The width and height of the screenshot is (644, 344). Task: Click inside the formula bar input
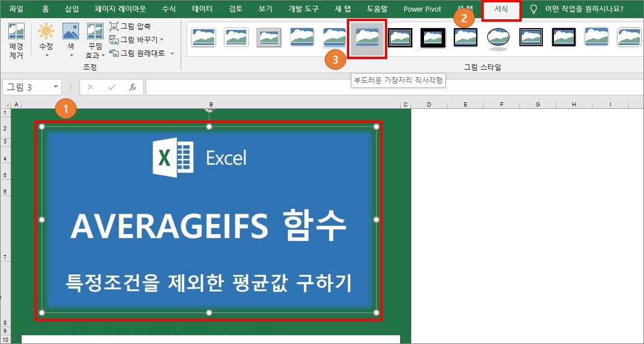pos(394,87)
